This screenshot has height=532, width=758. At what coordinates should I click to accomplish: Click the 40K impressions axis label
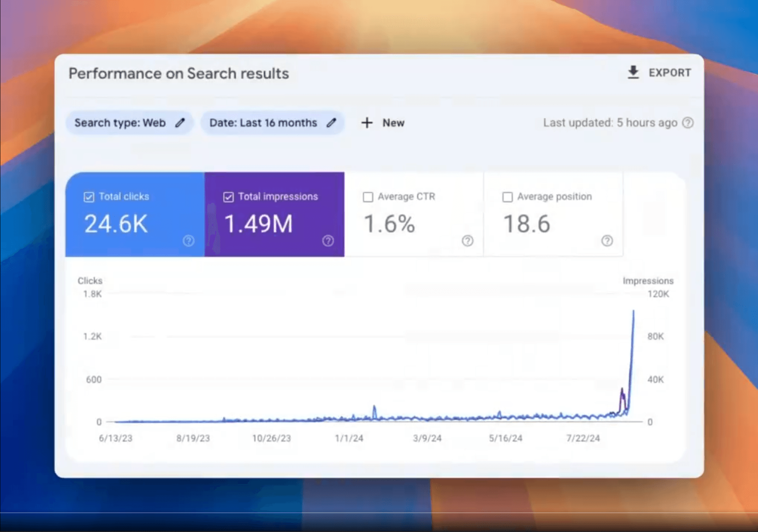[656, 379]
